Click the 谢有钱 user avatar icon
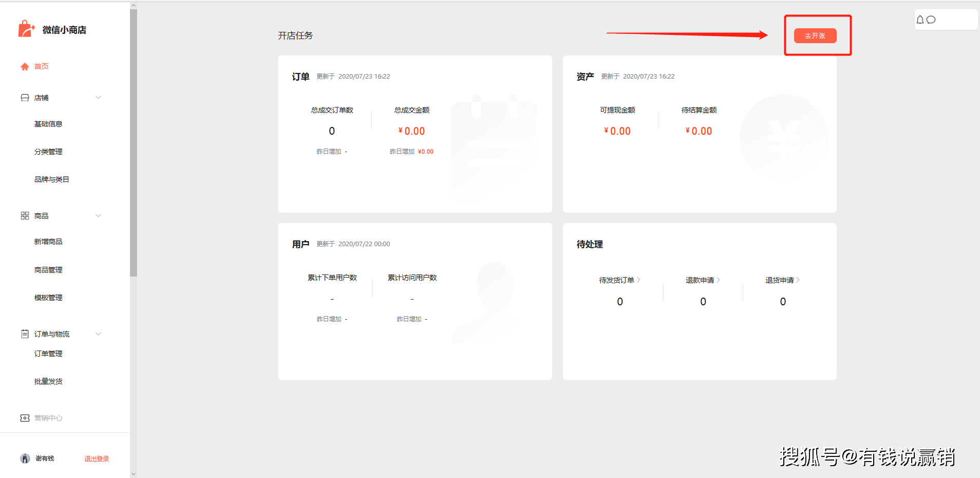 [24, 458]
